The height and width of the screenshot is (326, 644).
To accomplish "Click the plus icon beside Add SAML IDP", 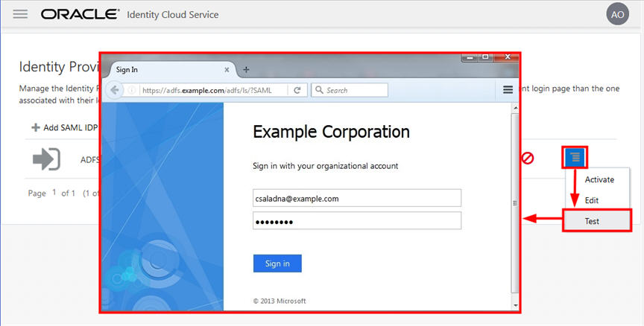I will (x=36, y=127).
